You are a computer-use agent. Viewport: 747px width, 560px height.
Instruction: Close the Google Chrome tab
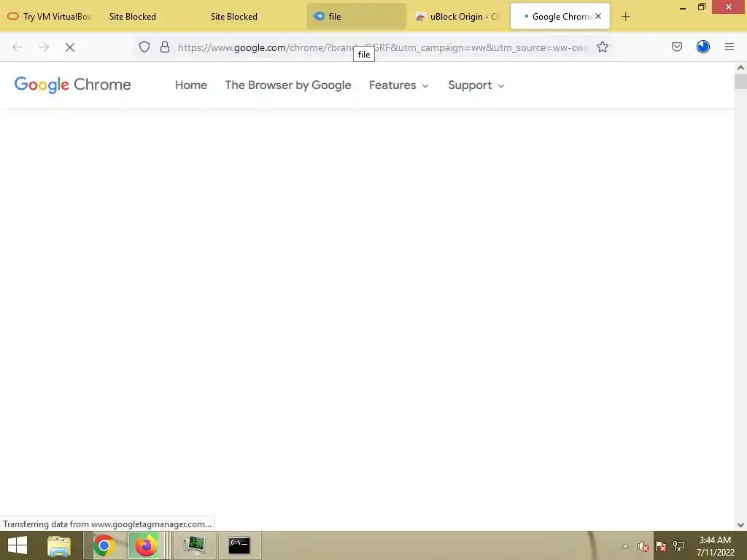(x=598, y=16)
